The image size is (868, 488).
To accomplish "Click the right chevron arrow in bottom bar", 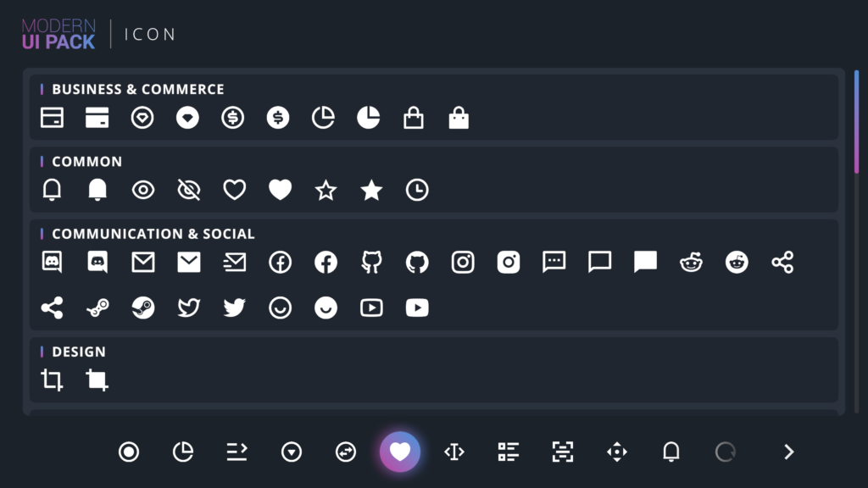I will coord(787,452).
